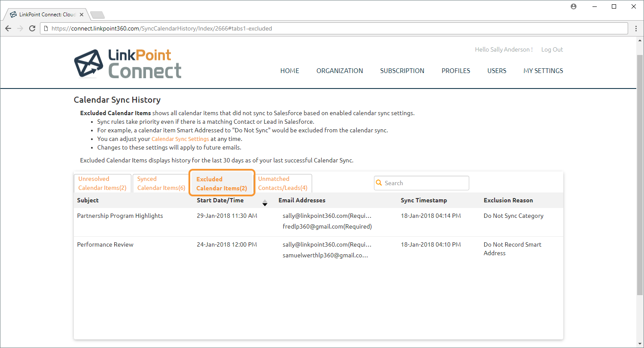This screenshot has width=644, height=348.
Task: Click the scrollbar down arrow
Action: 640,344
